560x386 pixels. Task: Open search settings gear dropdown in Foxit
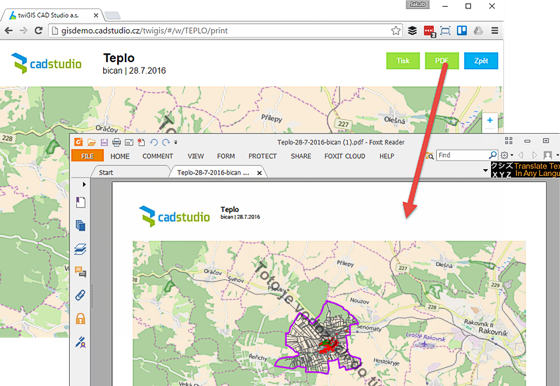[506, 155]
